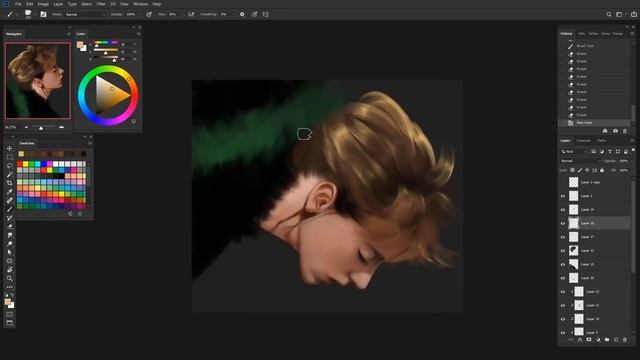Toggle layer filtering switch on or off
This screenshot has height=360, width=640.
click(x=633, y=150)
